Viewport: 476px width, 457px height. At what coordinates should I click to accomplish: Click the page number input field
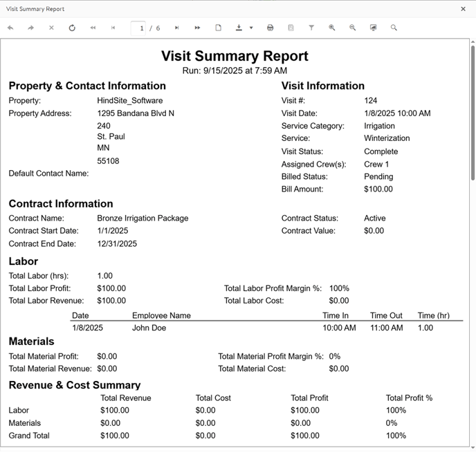[140, 28]
